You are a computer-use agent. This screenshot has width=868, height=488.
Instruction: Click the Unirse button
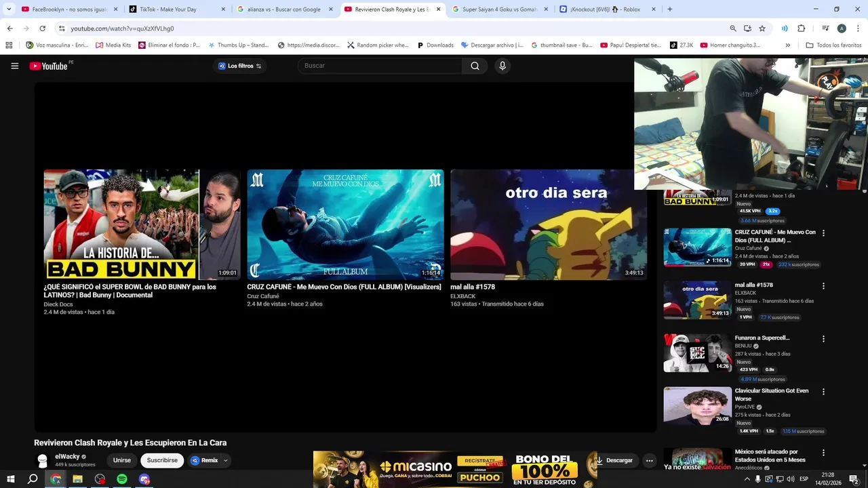[x=122, y=460]
